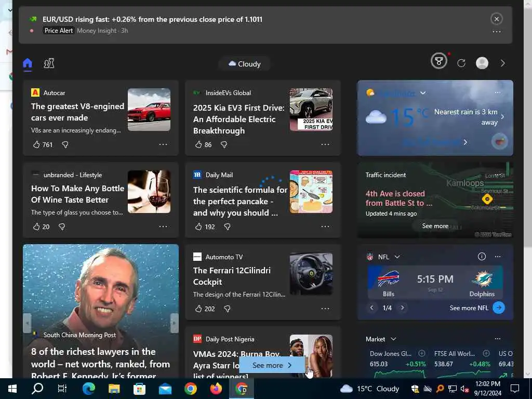Viewport: 532px width, 399px height.
Task: Open File Explorer from the taskbar
Action: [x=114, y=389]
